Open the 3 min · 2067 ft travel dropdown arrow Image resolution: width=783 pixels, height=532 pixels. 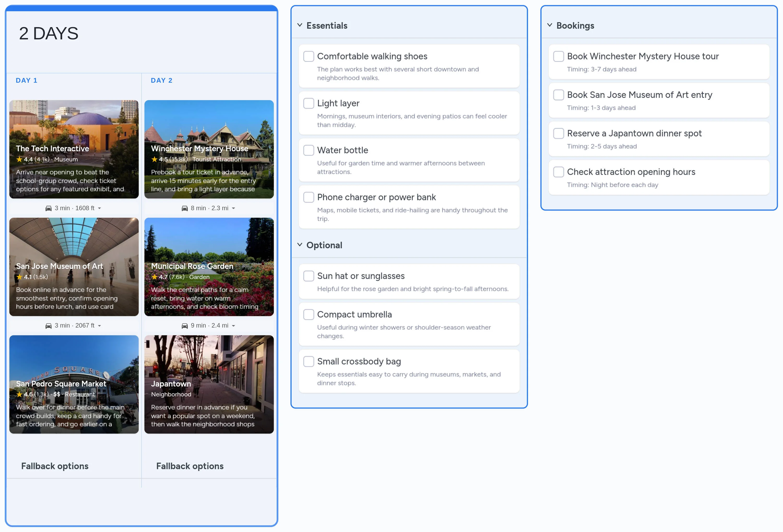(99, 326)
